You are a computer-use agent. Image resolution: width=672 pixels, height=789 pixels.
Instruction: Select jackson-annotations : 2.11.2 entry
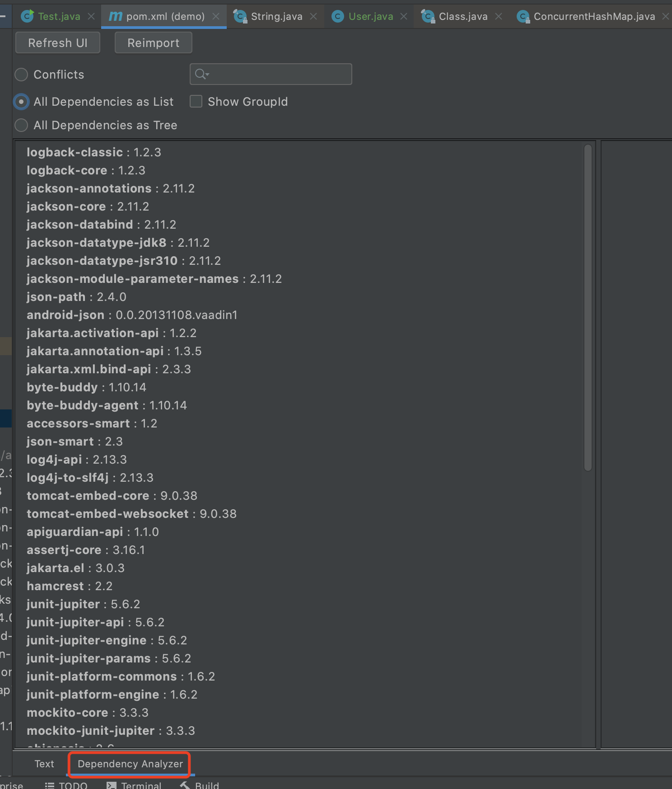pyautogui.click(x=111, y=188)
